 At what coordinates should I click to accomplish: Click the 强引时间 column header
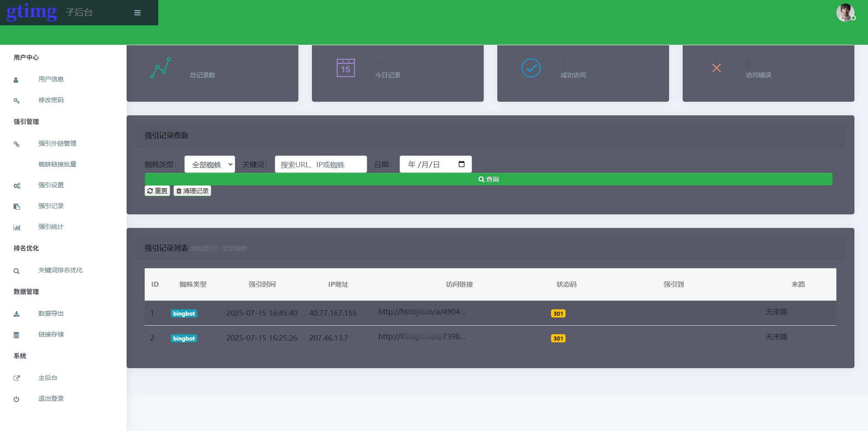point(262,284)
